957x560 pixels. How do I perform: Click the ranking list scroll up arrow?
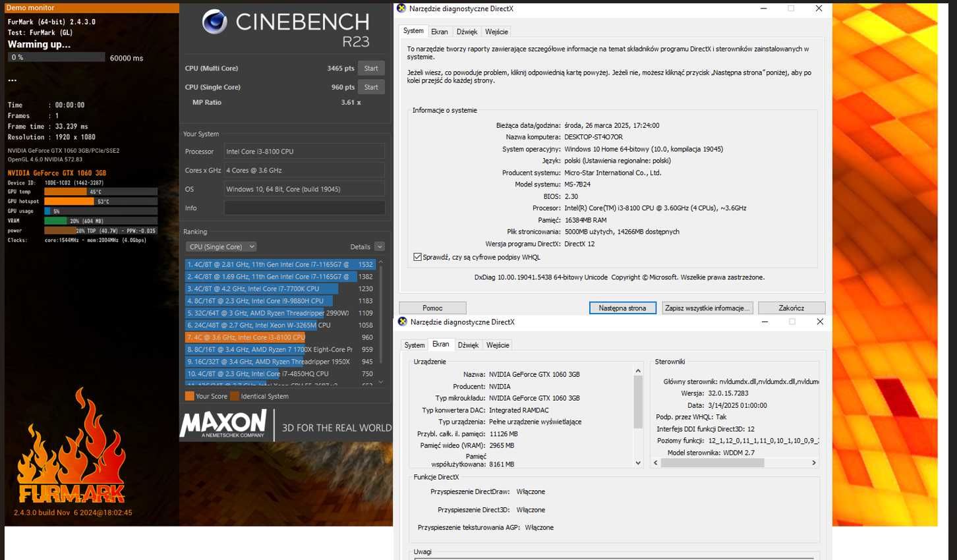(x=380, y=262)
